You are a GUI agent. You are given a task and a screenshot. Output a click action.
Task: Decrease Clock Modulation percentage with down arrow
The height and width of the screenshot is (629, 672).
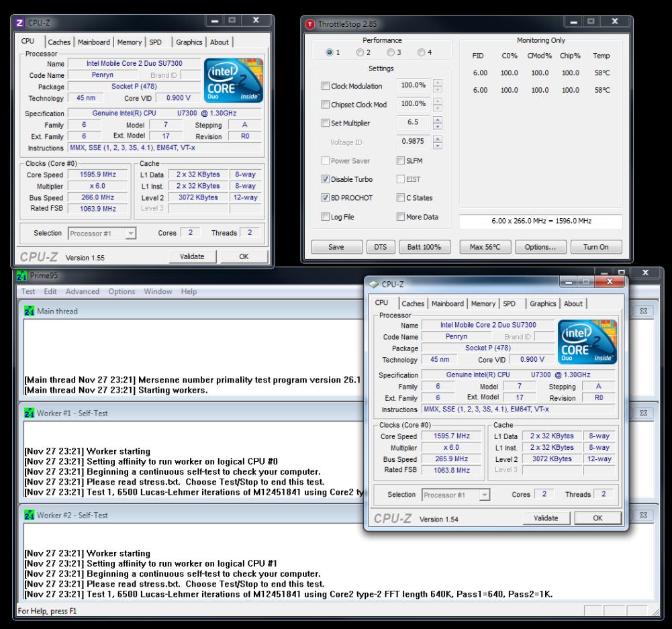(438, 89)
